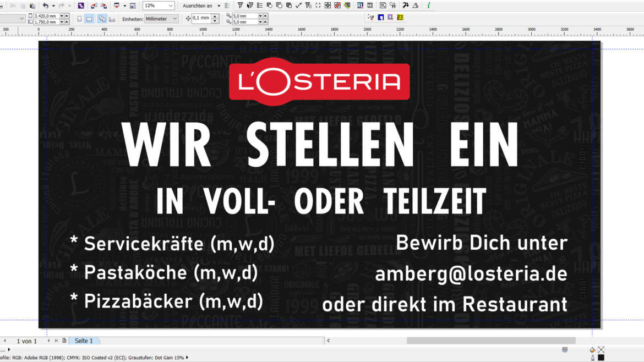This screenshot has height=362, width=644.
Task: Click the page width field 3.420,0 mm
Action: click(x=46, y=16)
